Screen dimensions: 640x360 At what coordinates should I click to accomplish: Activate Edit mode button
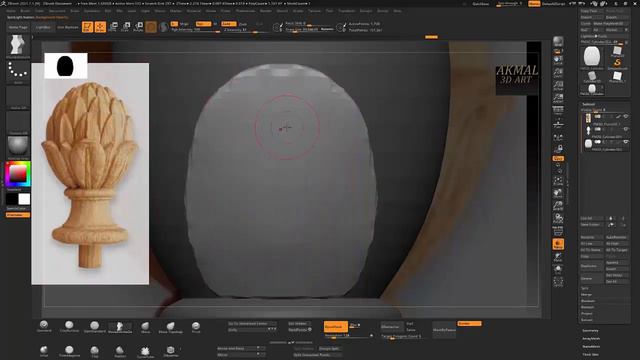click(88, 27)
